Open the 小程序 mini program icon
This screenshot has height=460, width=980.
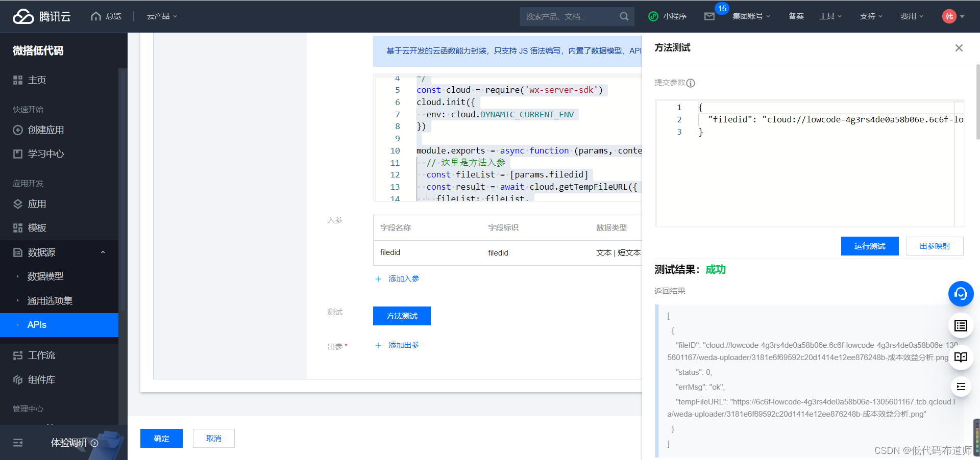tap(653, 16)
